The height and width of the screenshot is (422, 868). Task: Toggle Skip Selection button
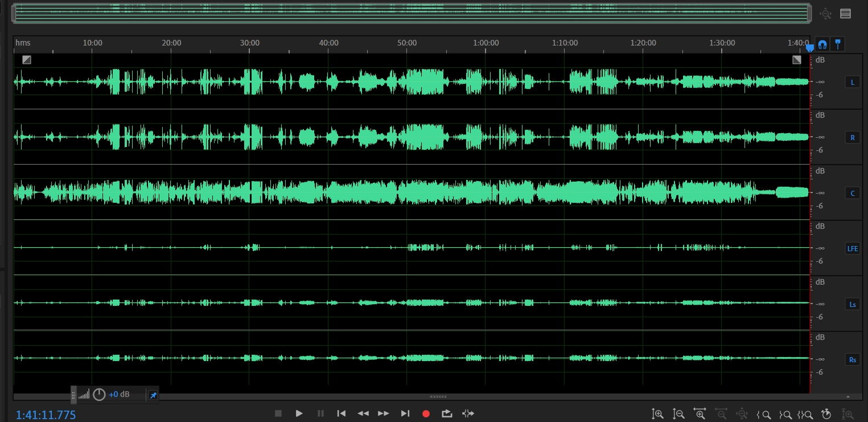pos(468,413)
